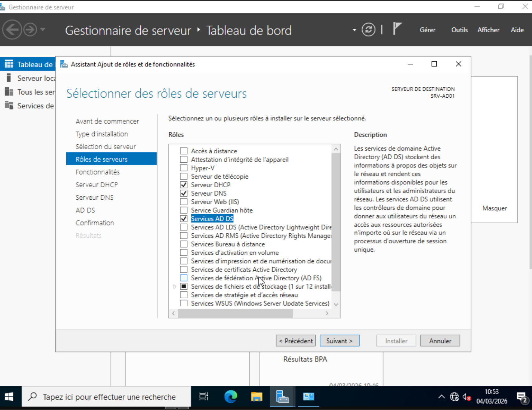Enable the Hyper-V role checkbox
Image resolution: width=532 pixels, height=410 pixels.
184,168
